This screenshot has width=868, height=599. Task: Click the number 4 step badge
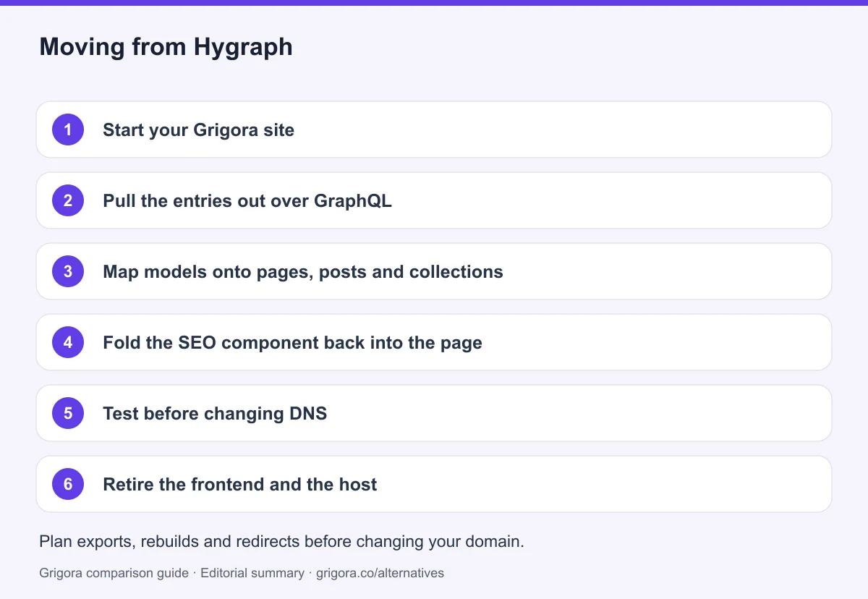(68, 342)
